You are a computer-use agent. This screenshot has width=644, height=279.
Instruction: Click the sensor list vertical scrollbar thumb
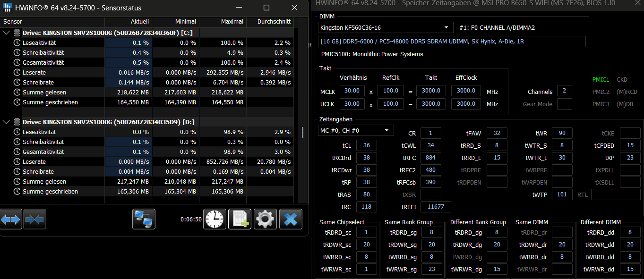click(303, 132)
